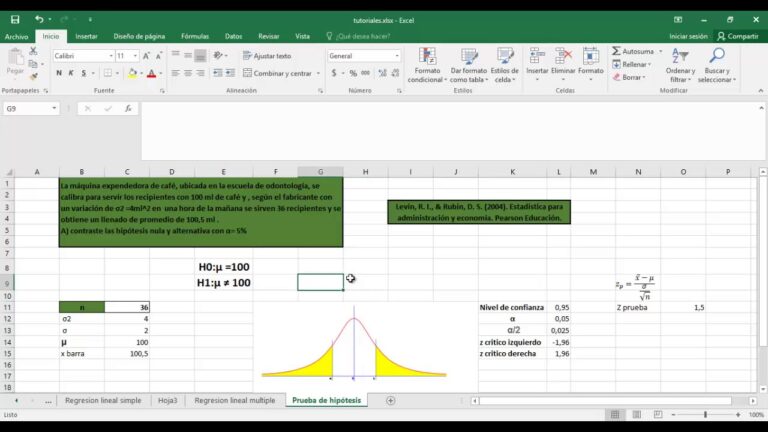Screen dimensions: 768x432
Task: Apply red font color A
Action: pos(151,73)
